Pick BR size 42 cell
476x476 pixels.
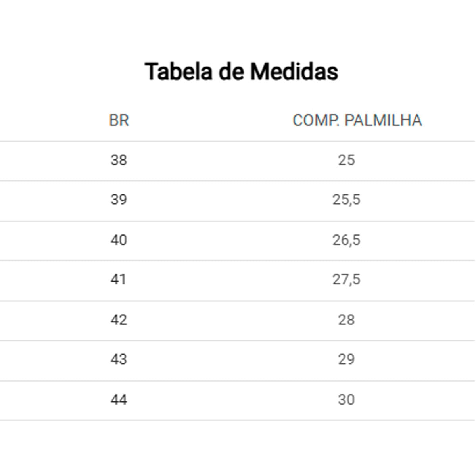(119, 320)
